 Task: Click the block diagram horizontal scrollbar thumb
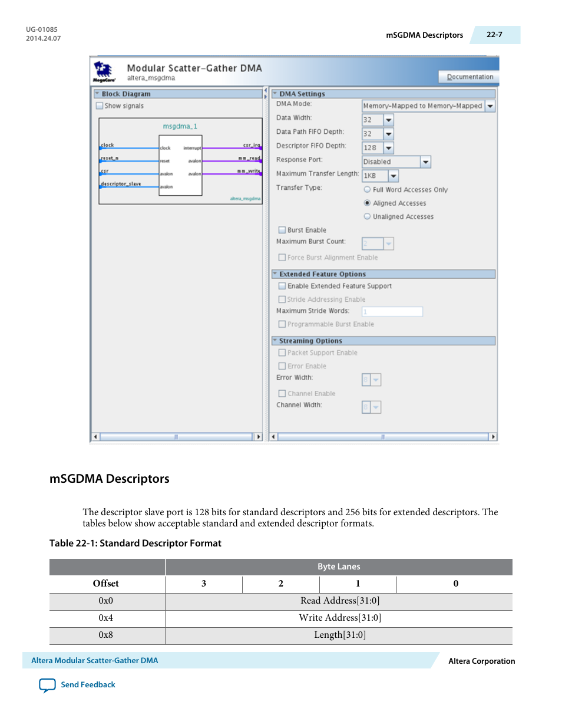point(176,437)
